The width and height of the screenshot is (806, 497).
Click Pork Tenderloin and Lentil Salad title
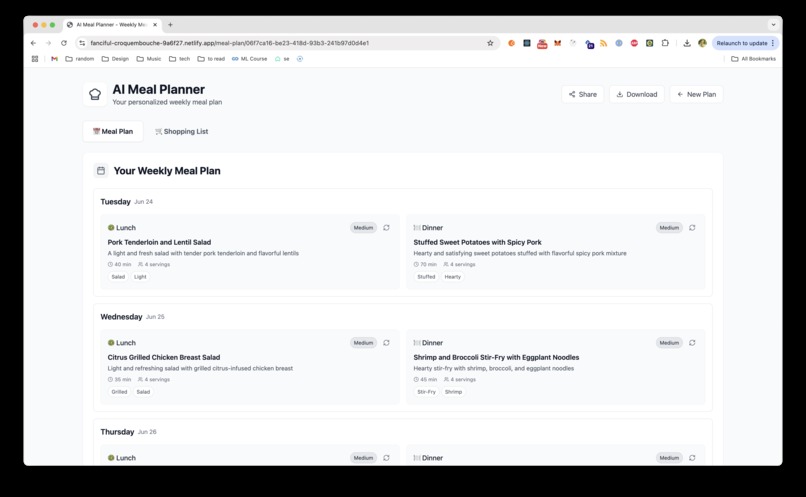point(159,242)
